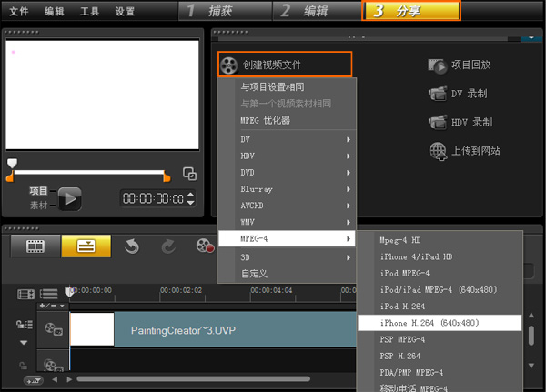This screenshot has width=546, height=392.
Task: Play the project preview
Action: 70,199
